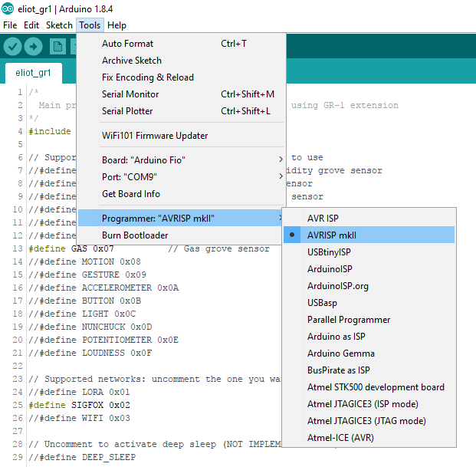Click code line '//#define LIGHT 0x0C'

coord(82,314)
